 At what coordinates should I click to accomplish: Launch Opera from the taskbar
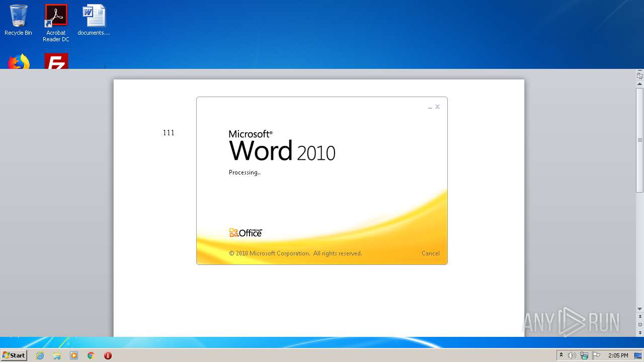point(108,355)
